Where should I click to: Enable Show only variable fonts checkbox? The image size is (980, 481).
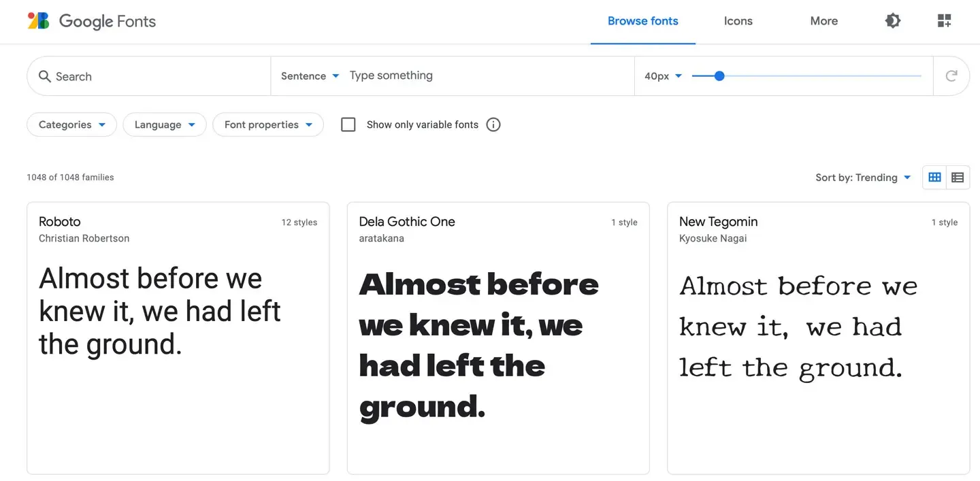pos(348,125)
